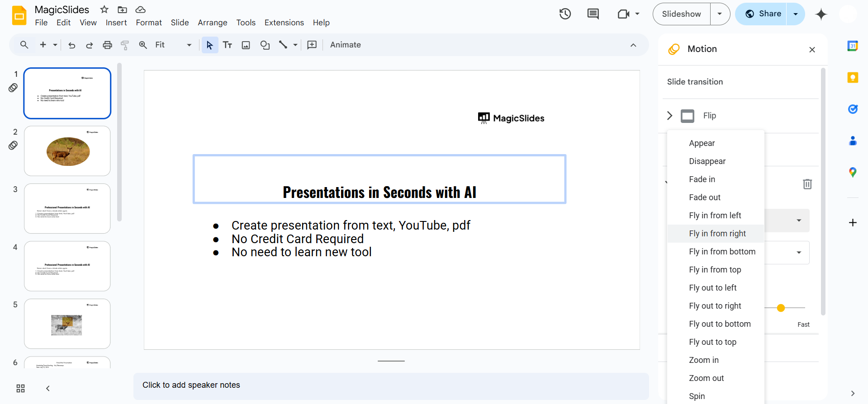
Task: Open version history clock icon
Action: [x=565, y=14]
